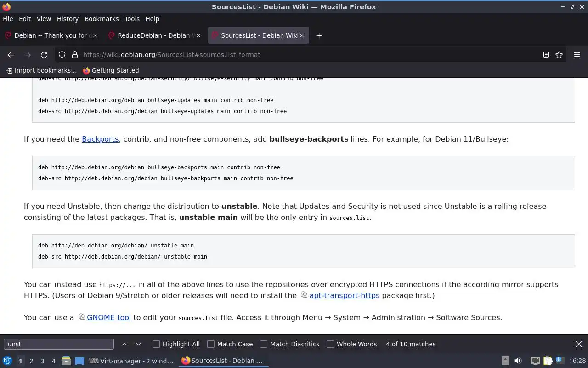Click the volume speaker tray icon
Viewport: 588px width, 368px height.
(518, 361)
